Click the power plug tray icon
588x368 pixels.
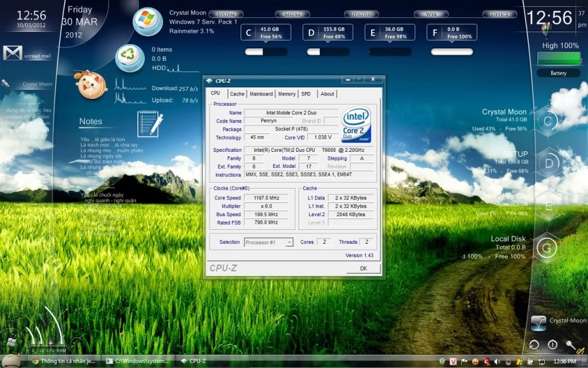(x=530, y=361)
